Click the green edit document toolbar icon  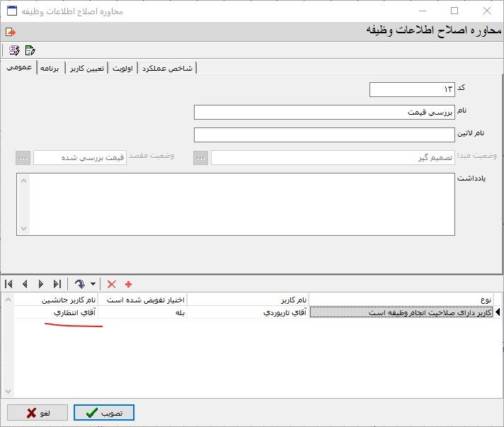point(30,50)
